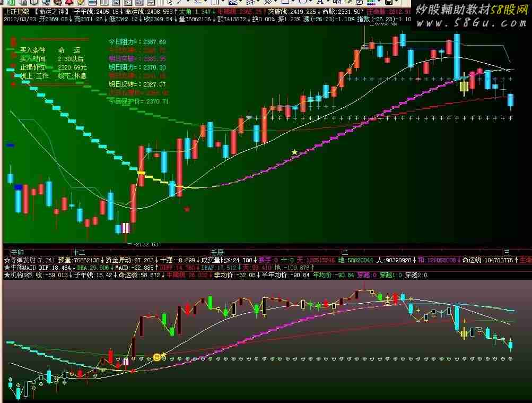Click the yellow candlestick near the chart's right end
Viewport: 532px width, 403px height.
(x=464, y=86)
